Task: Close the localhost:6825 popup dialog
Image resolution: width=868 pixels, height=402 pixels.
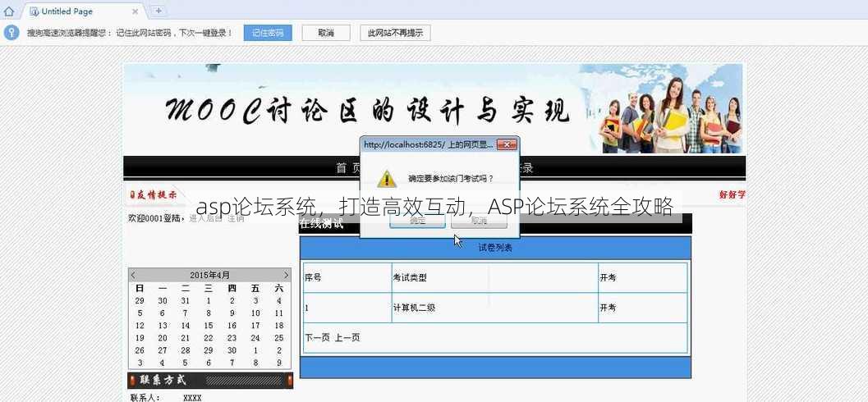Action: (507, 145)
